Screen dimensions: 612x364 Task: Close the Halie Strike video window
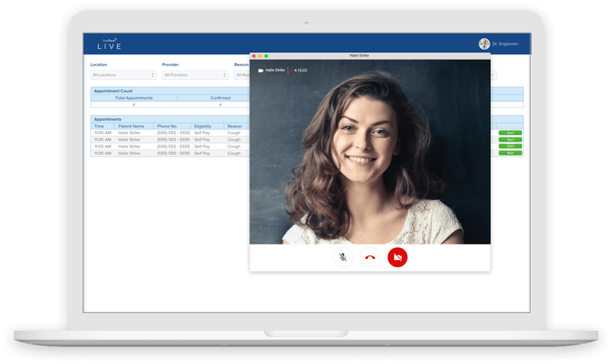pyautogui.click(x=254, y=56)
